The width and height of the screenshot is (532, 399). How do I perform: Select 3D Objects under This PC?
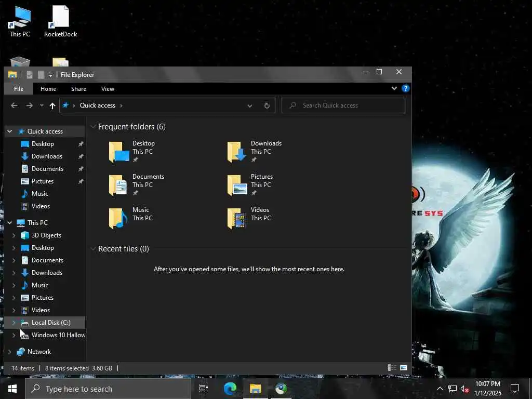[x=46, y=235]
